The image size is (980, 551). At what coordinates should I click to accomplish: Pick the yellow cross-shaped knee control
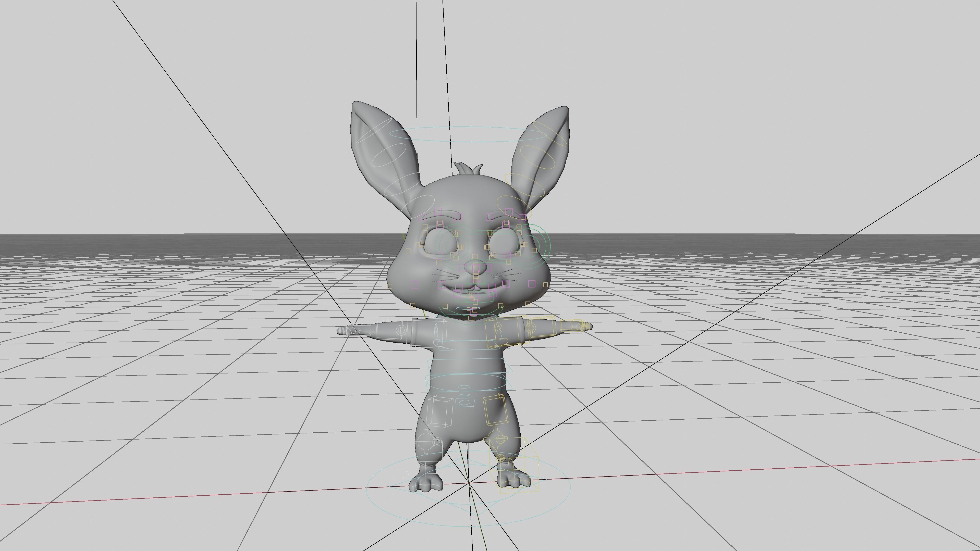[496, 440]
